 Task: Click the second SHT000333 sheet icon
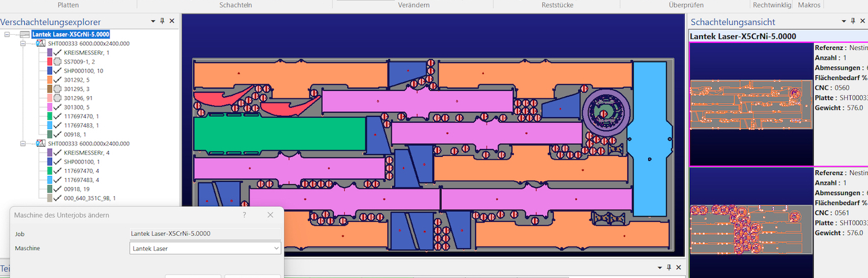[41, 144]
